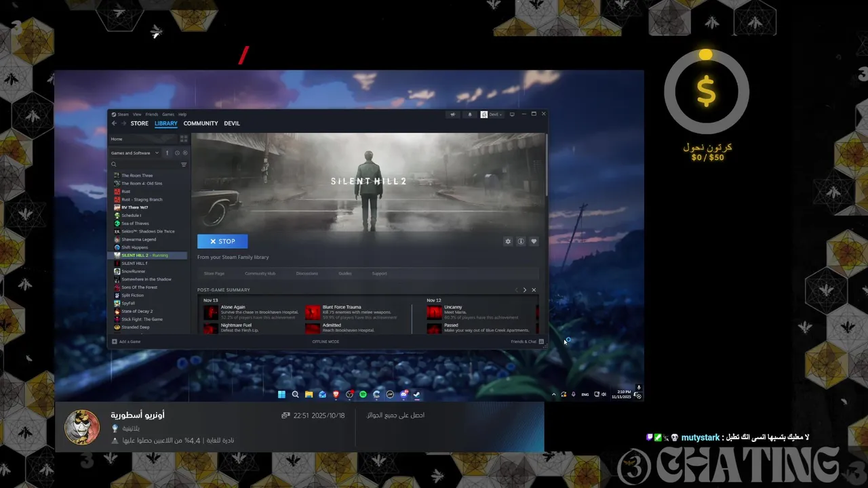Click the sort ascending arrow in library filter
Viewport: 868px width, 488px height.
[167, 153]
